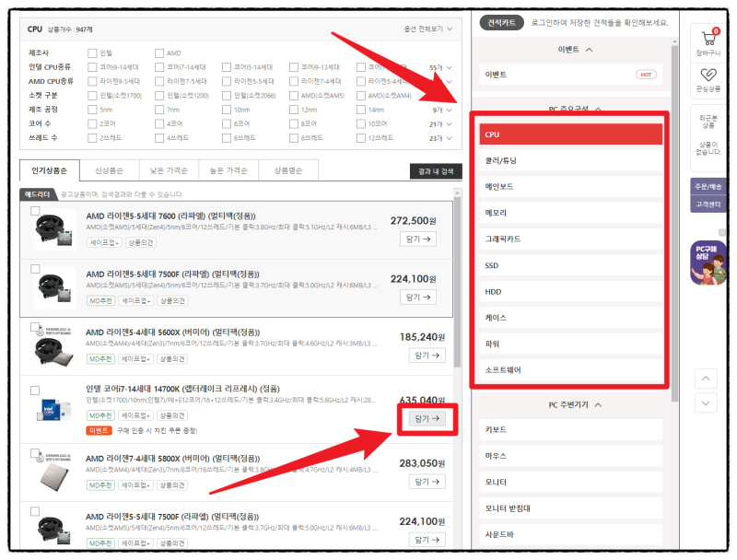
Task: Click 담기 for the 272,500원 Ryzen 7600
Action: click(x=418, y=239)
